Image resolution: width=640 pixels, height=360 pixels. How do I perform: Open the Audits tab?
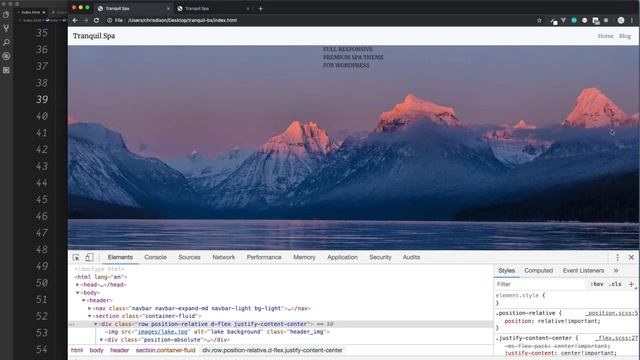click(411, 257)
